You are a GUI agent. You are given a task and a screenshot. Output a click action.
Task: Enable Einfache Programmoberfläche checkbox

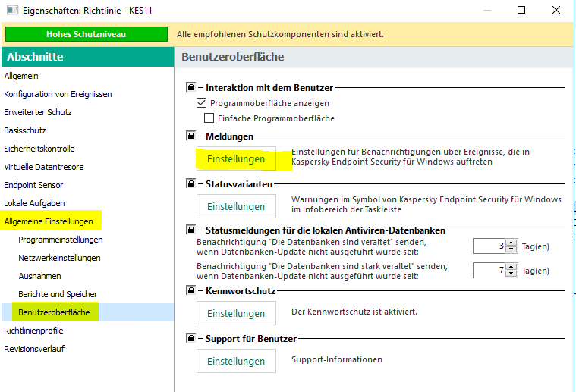pyautogui.click(x=209, y=118)
